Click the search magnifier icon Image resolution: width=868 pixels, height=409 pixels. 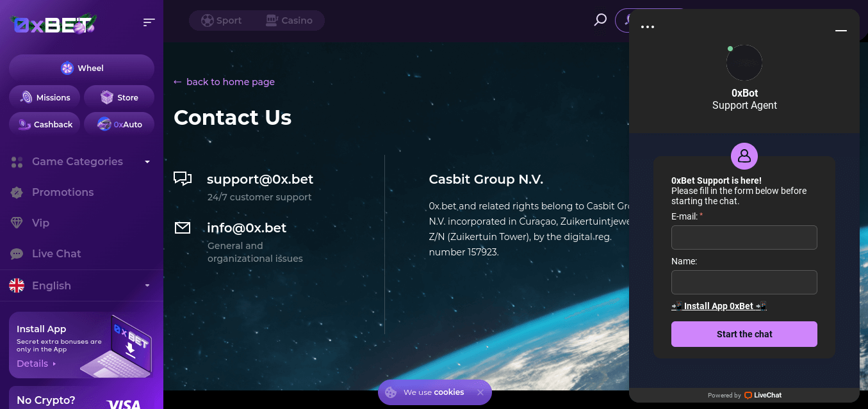[600, 20]
